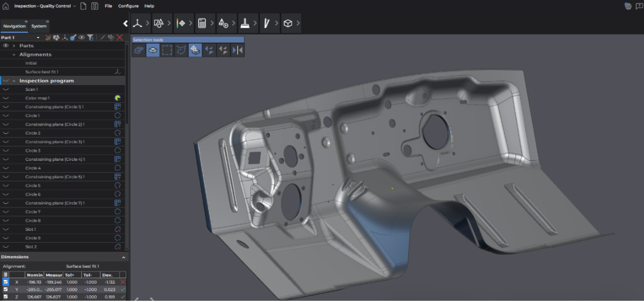Collapse the Inspection program tree node

(14, 81)
